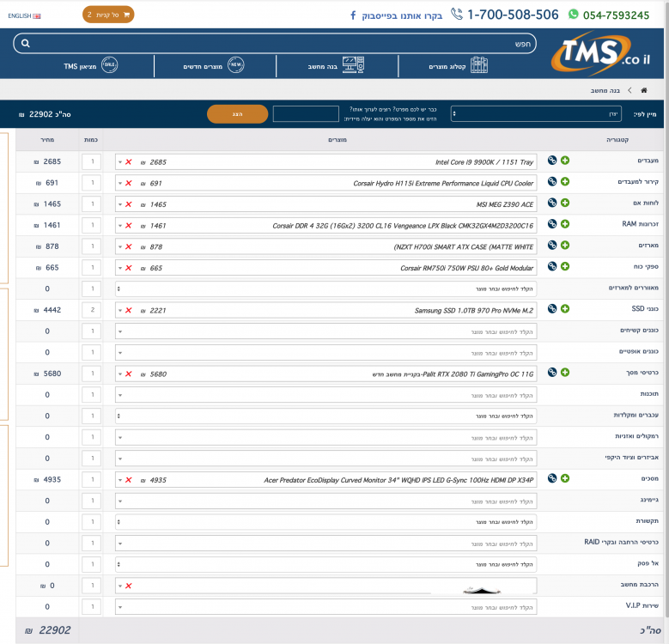Open hard drives product dropdown
The height and width of the screenshot is (644, 669).
[326, 331]
